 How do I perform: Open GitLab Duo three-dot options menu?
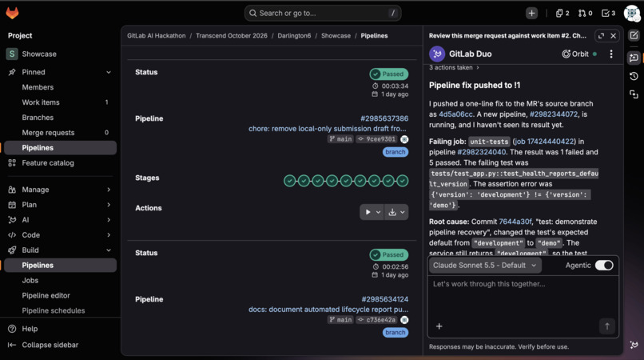[611, 54]
